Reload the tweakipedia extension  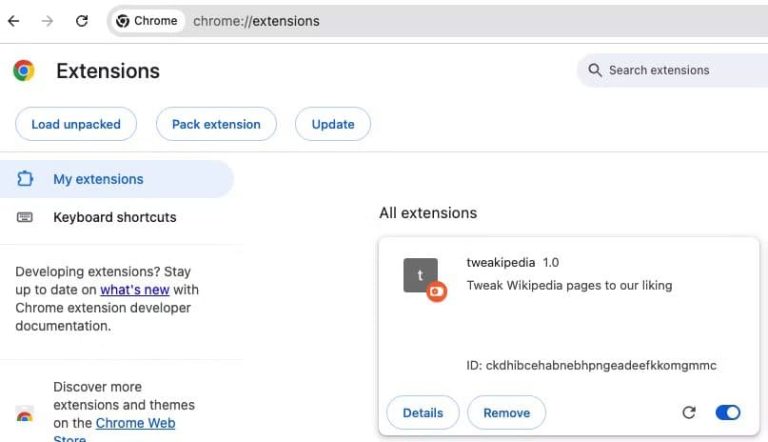point(689,413)
